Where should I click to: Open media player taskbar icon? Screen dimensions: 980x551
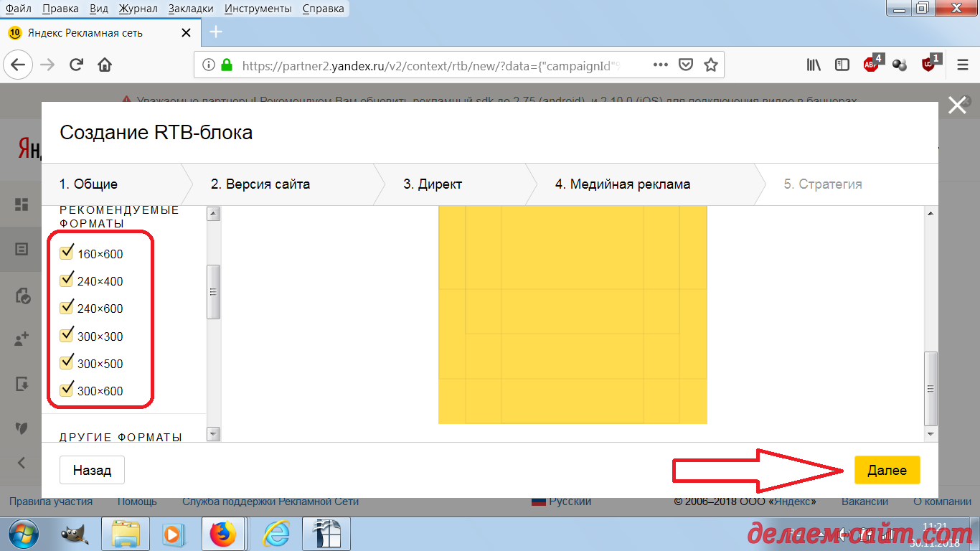coord(172,534)
